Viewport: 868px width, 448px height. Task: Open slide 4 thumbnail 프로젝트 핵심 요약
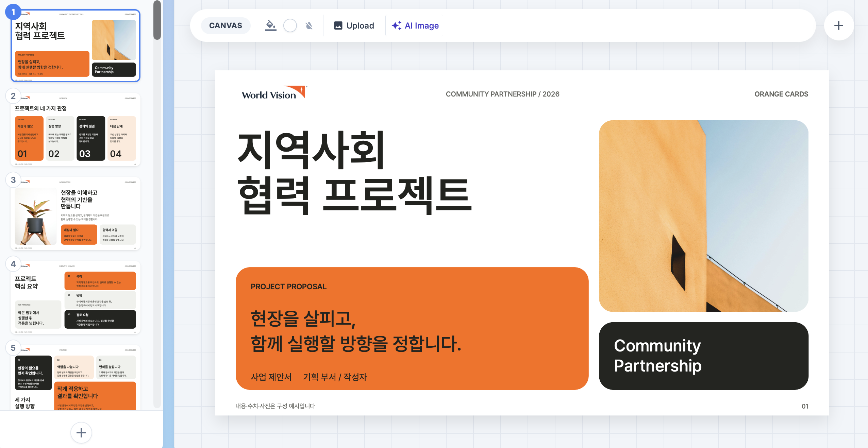(76, 297)
